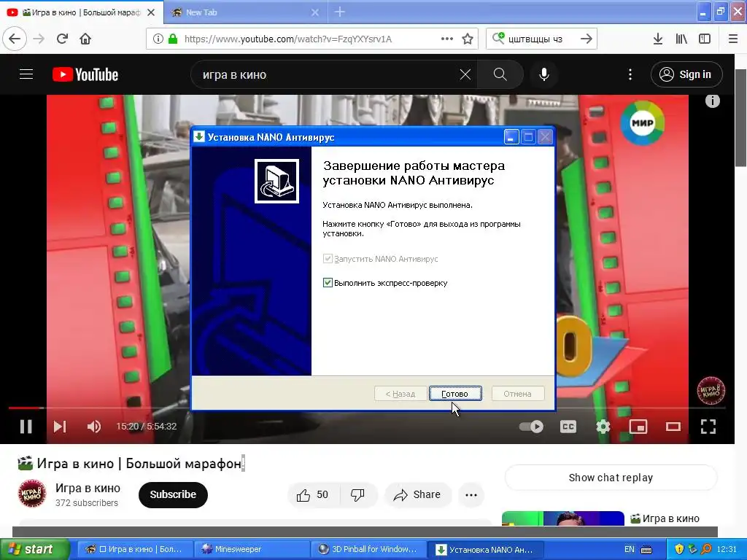Image resolution: width=747 pixels, height=560 pixels.
Task: Bookmark this page with star icon
Action: point(468,39)
